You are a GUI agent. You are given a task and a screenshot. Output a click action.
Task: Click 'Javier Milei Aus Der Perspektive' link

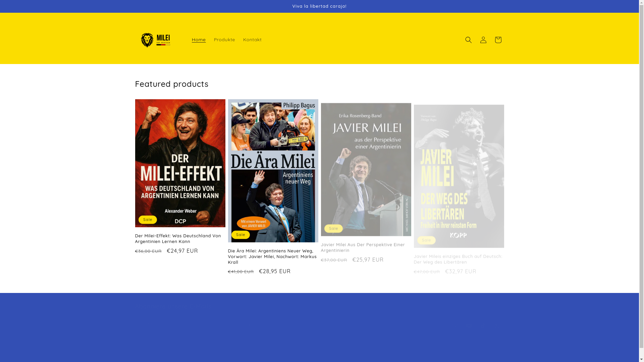point(363,247)
